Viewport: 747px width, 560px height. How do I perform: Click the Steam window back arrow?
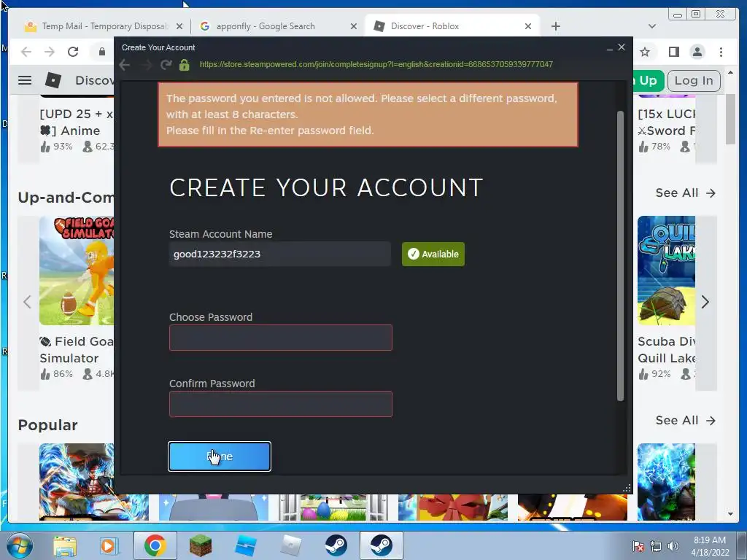tap(124, 65)
